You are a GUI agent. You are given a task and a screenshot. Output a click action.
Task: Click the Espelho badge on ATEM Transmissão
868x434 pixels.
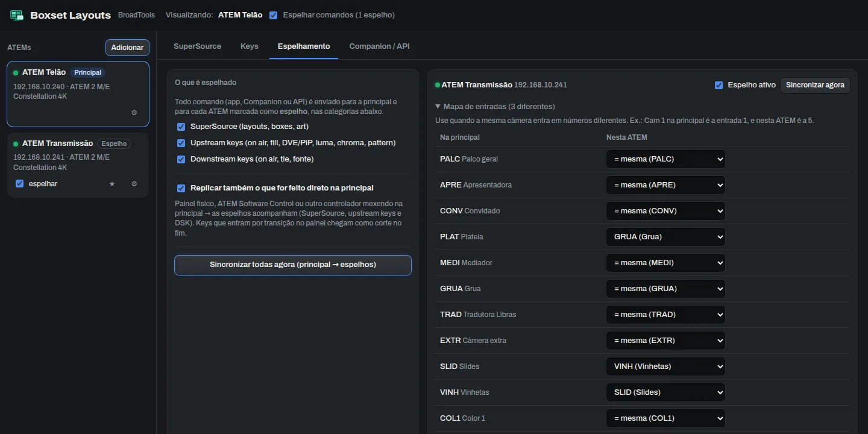[114, 143]
